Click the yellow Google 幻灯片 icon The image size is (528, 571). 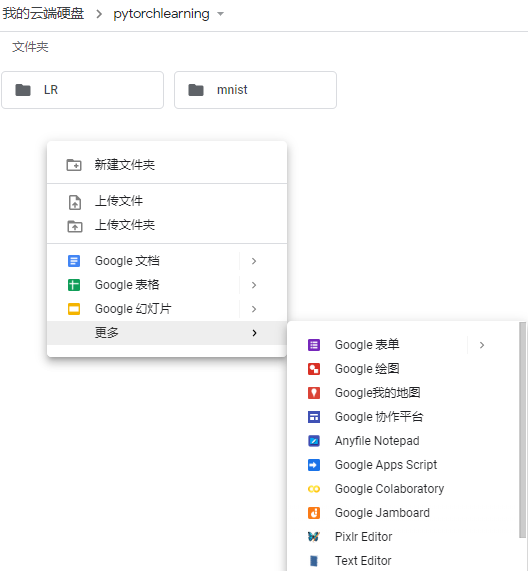[x=74, y=309]
